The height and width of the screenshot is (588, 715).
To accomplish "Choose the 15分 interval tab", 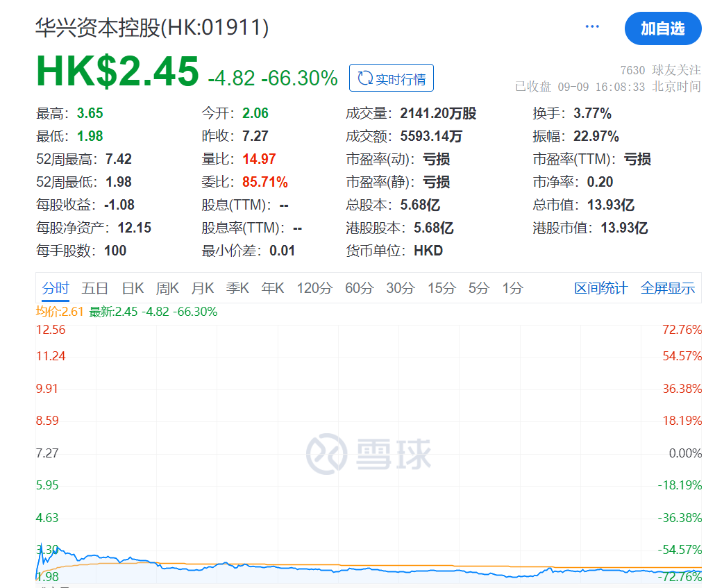I will point(441,288).
